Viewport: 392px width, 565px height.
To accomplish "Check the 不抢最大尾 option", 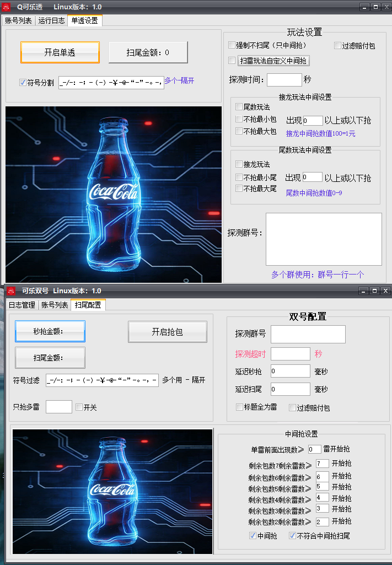I will click(239, 188).
